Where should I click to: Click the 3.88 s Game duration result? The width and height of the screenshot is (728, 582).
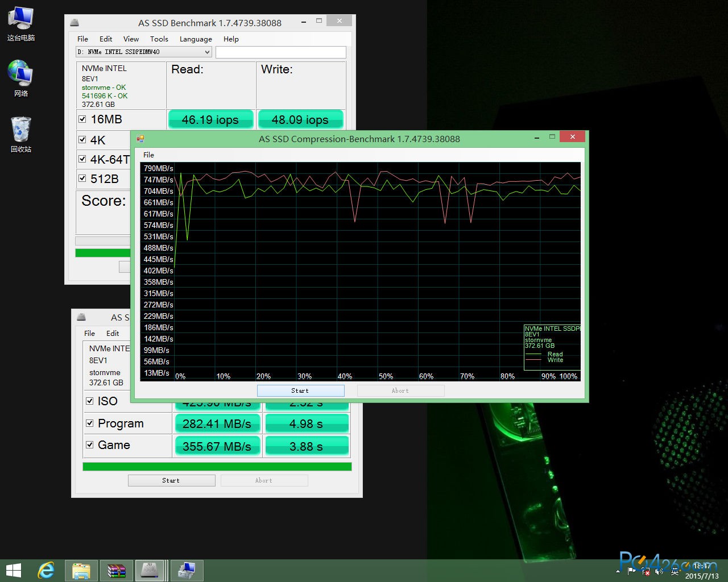coord(306,446)
